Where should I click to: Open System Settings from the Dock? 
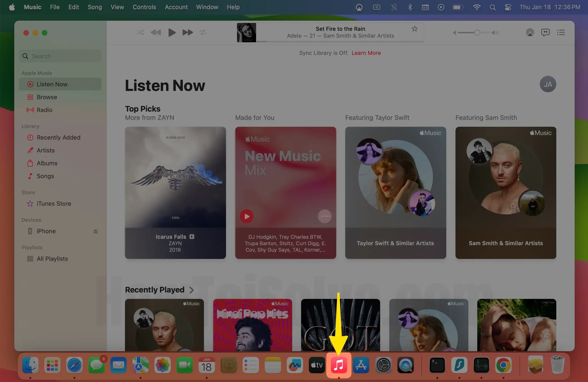coord(383,365)
